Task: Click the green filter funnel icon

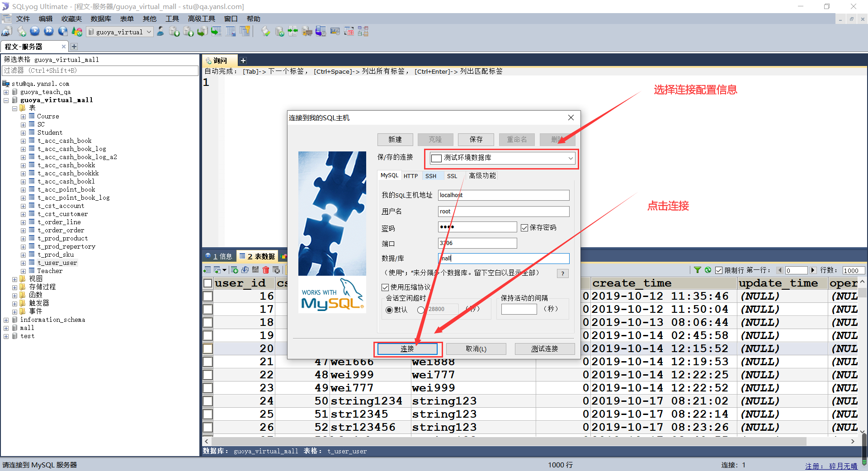Action: (x=698, y=270)
